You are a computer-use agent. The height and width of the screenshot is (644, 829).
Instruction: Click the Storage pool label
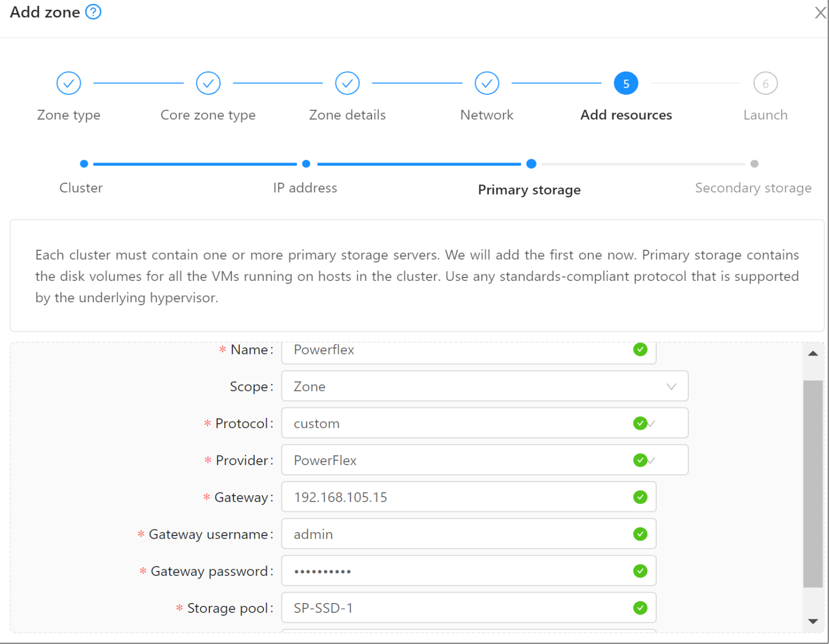230,608
